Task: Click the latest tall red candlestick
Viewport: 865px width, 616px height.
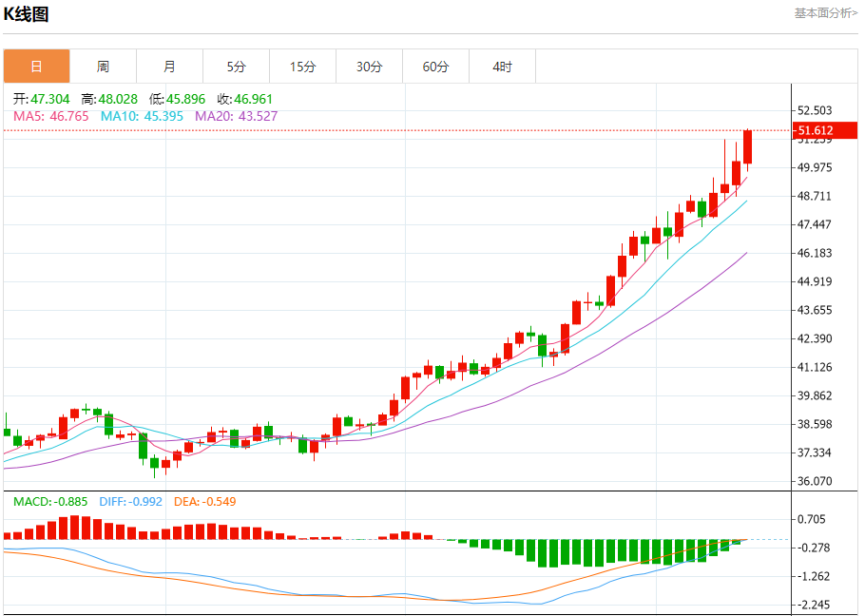Action: (x=748, y=147)
